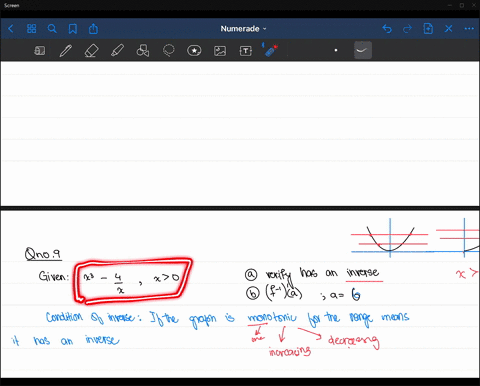Open the page thumbnails grid view
The image size is (480, 386).
pos(31,29)
